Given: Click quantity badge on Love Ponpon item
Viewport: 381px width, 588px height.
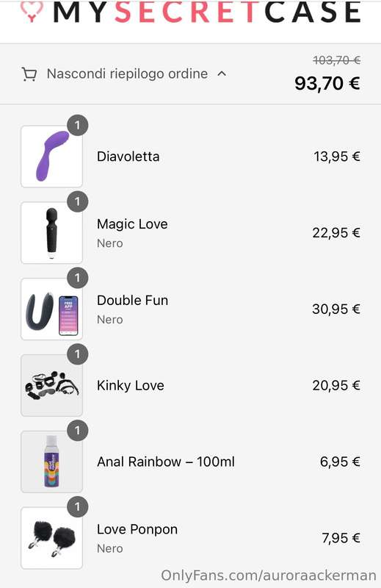Looking at the screenshot, I should [x=78, y=506].
